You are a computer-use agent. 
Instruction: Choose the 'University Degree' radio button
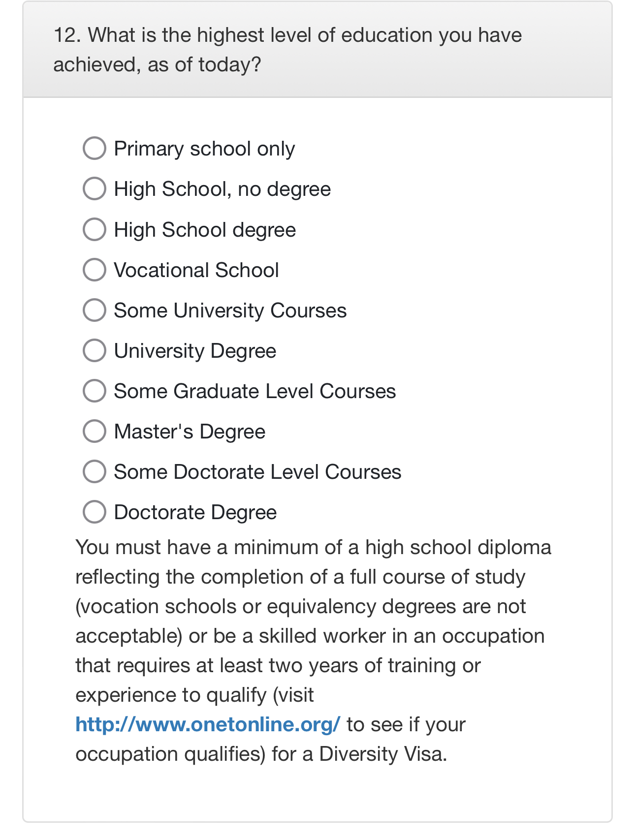(95, 350)
